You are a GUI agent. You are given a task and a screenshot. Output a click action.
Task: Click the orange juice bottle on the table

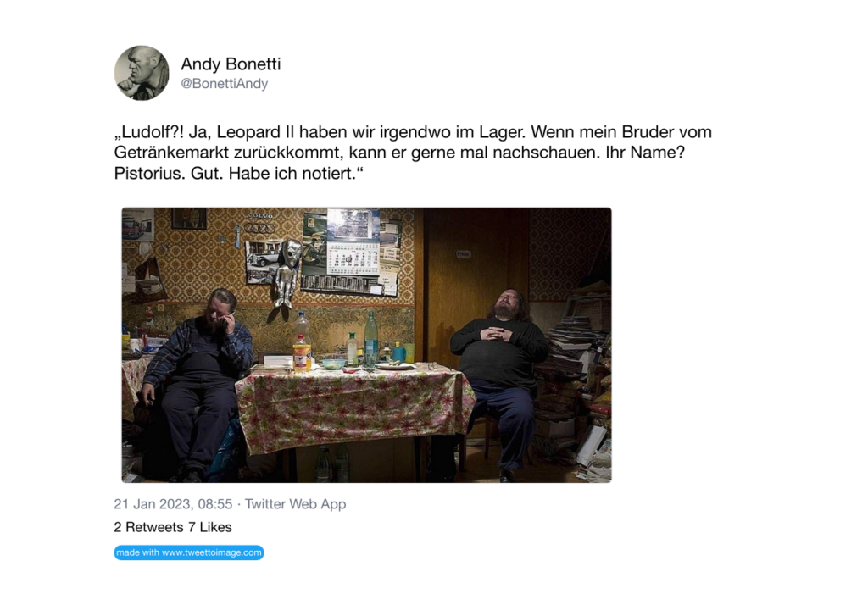pyautogui.click(x=301, y=352)
